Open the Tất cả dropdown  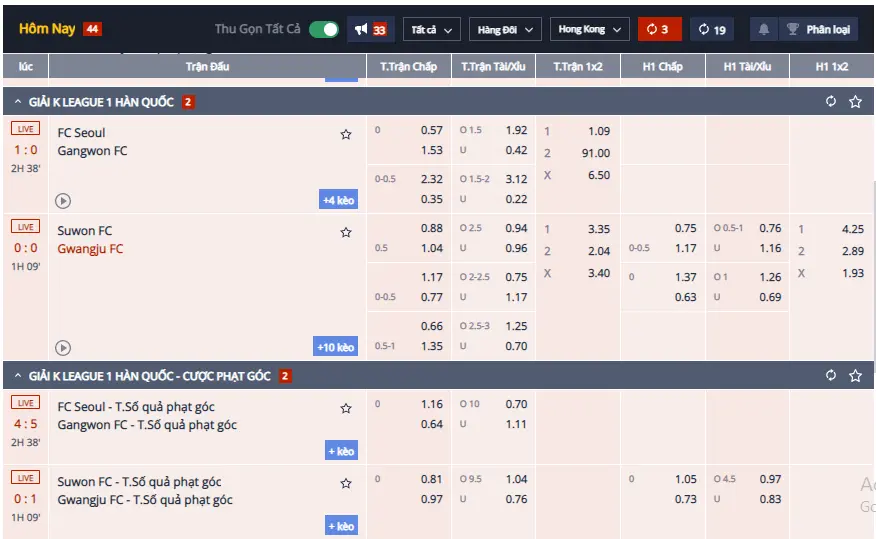432,29
